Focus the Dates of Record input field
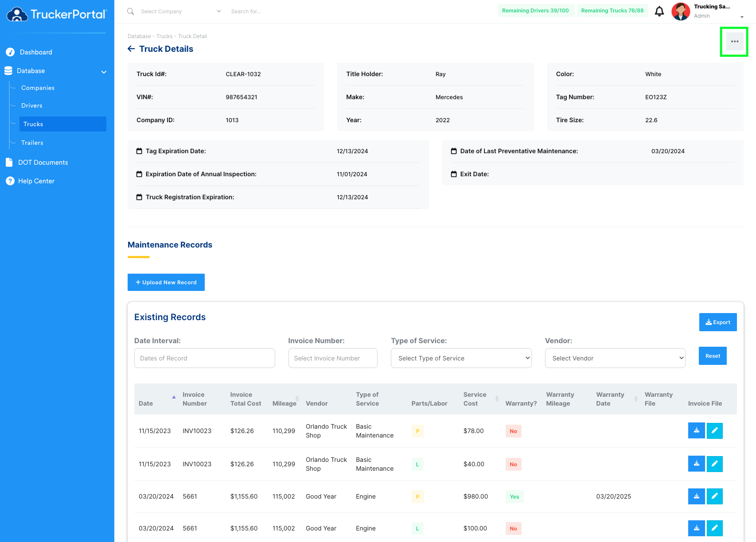The height and width of the screenshot is (542, 756). pos(205,358)
